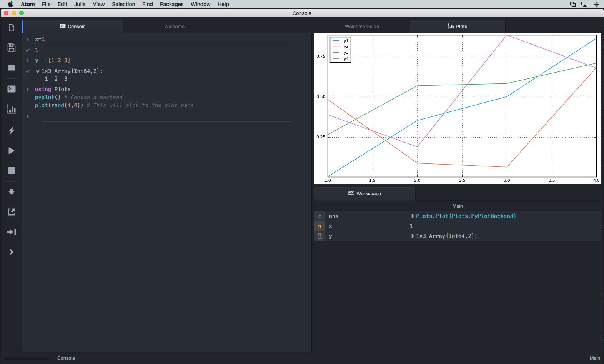Click the checkmark beside the Array result
Screen dimensions: 604x364
pyautogui.click(x=28, y=71)
